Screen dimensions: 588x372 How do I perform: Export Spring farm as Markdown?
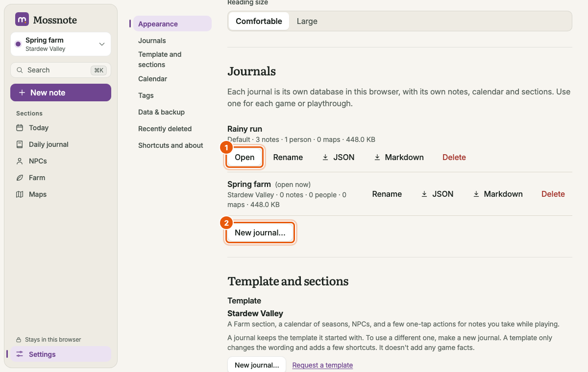tap(498, 194)
